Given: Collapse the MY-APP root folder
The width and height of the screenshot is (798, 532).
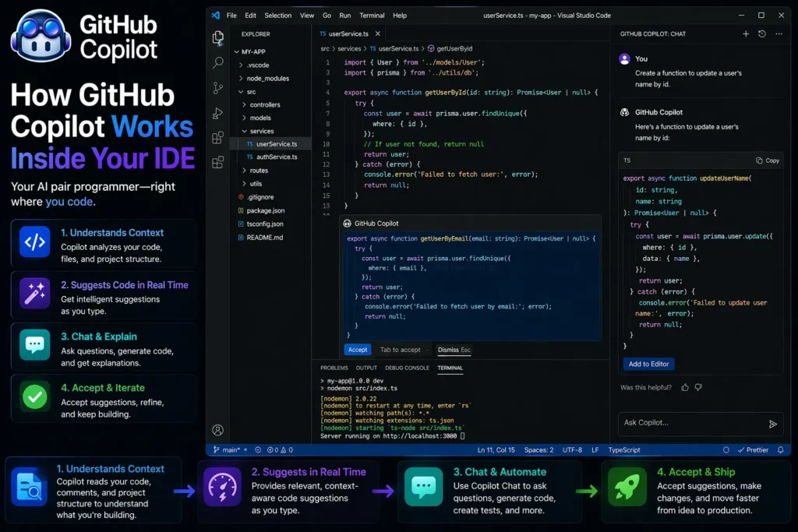Looking at the screenshot, I should [250, 51].
